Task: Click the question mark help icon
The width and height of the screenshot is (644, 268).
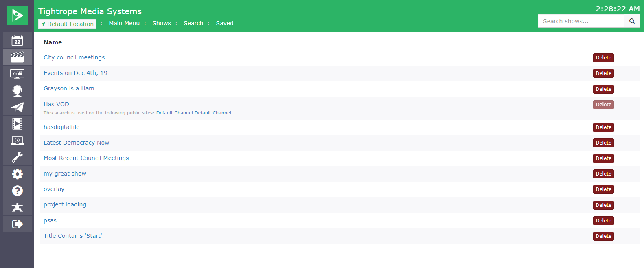Action: 17,191
